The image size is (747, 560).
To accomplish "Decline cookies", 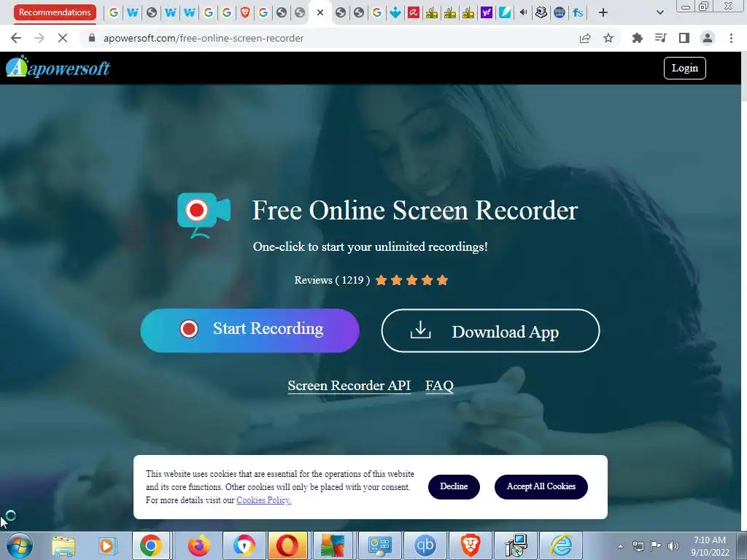I will click(x=454, y=486).
